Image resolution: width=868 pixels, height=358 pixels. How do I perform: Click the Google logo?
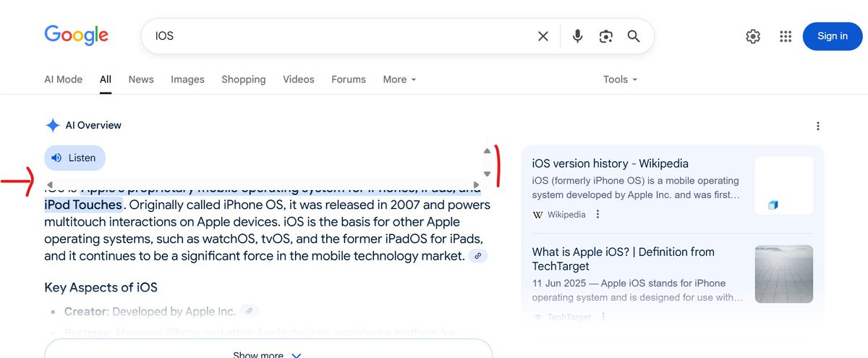(x=76, y=35)
